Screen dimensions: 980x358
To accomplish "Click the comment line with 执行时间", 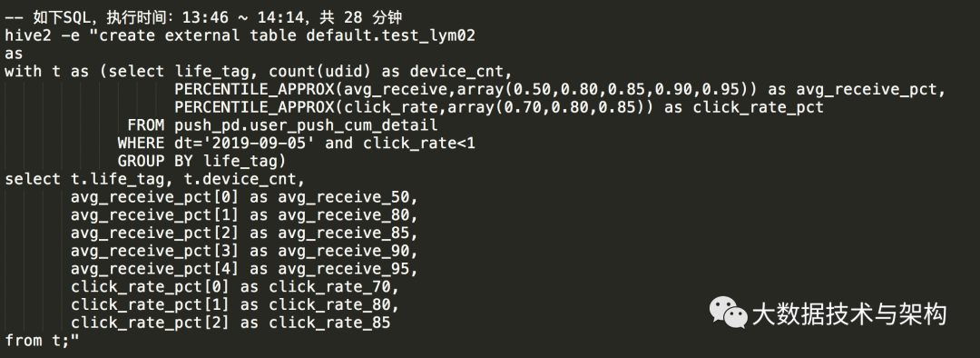I will (x=203, y=17).
